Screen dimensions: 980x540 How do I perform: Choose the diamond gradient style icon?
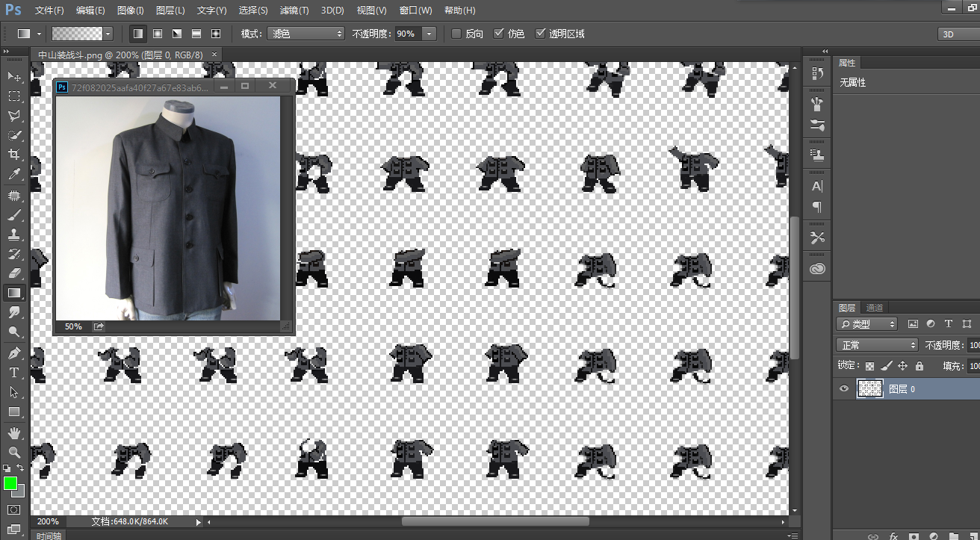coord(216,34)
